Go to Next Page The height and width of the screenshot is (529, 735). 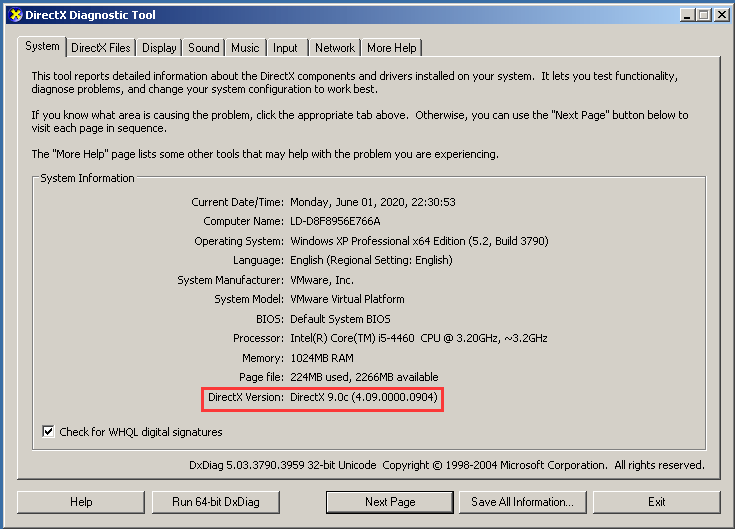point(390,502)
